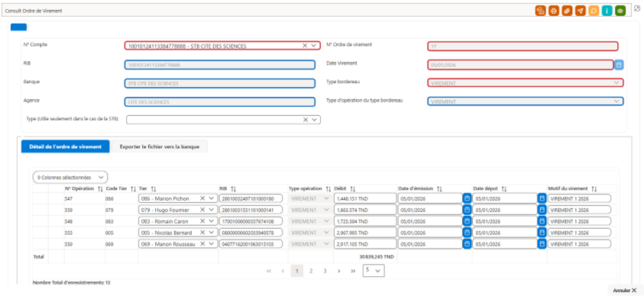Open the comment bubble icon
Viewport: 644px width, 296px height.
tap(594, 11)
